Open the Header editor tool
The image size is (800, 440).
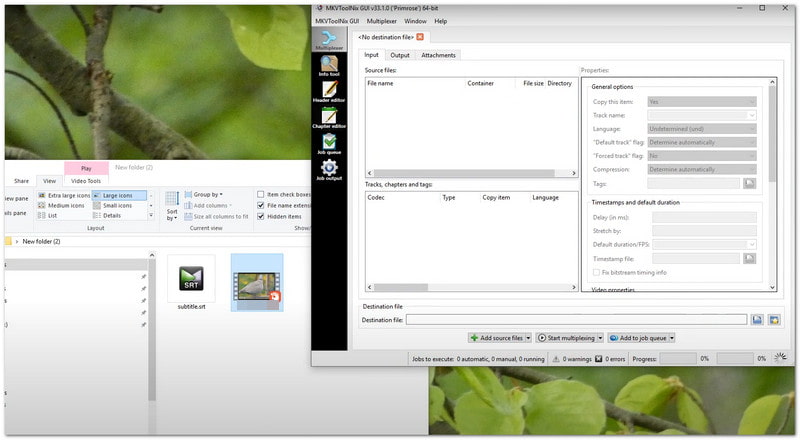tap(329, 93)
